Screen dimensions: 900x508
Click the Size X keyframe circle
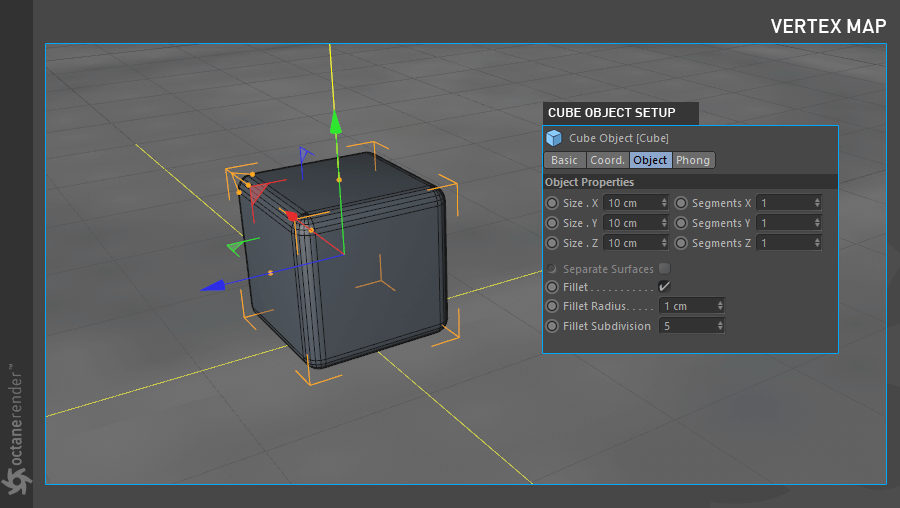click(552, 203)
